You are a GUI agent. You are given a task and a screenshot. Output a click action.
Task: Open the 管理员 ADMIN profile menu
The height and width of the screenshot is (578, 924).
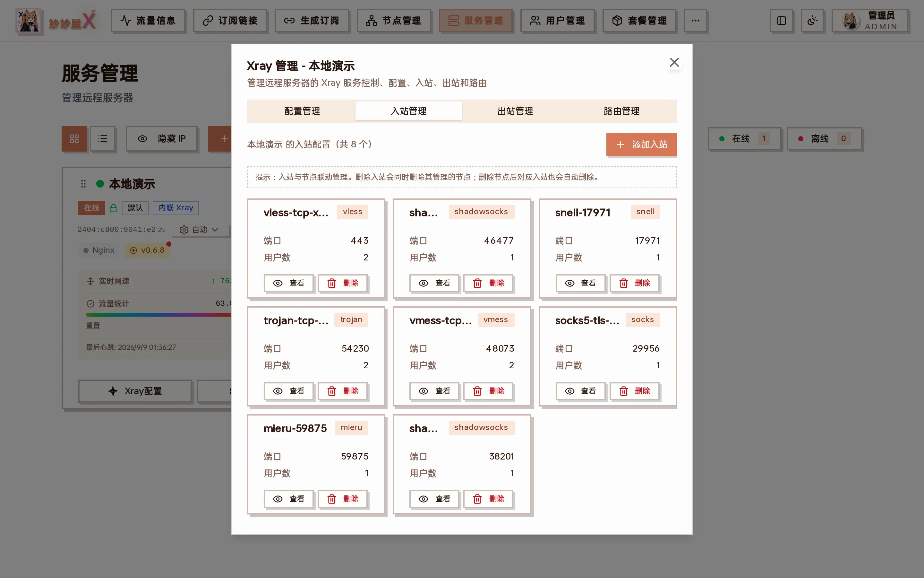[870, 21]
